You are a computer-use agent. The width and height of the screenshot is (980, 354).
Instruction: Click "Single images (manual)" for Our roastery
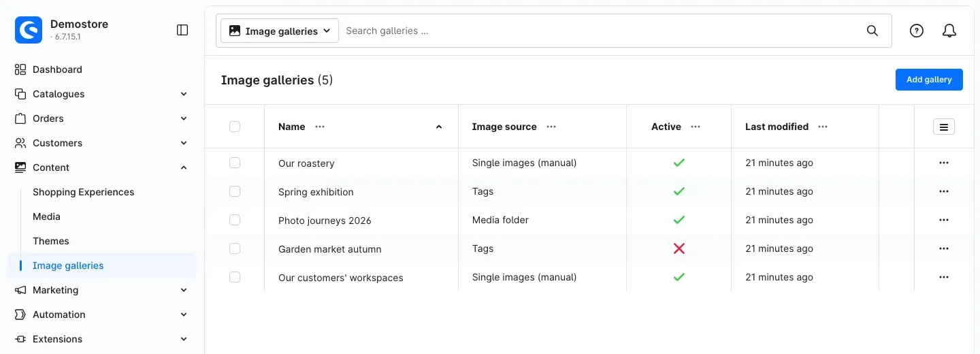pos(524,163)
